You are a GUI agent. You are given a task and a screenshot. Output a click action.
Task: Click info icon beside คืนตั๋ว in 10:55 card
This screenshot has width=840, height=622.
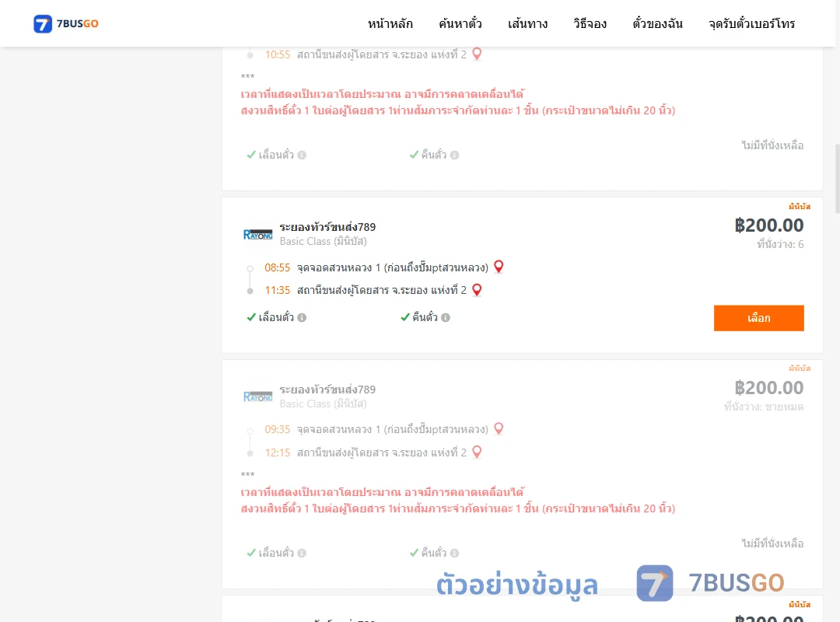click(x=454, y=155)
